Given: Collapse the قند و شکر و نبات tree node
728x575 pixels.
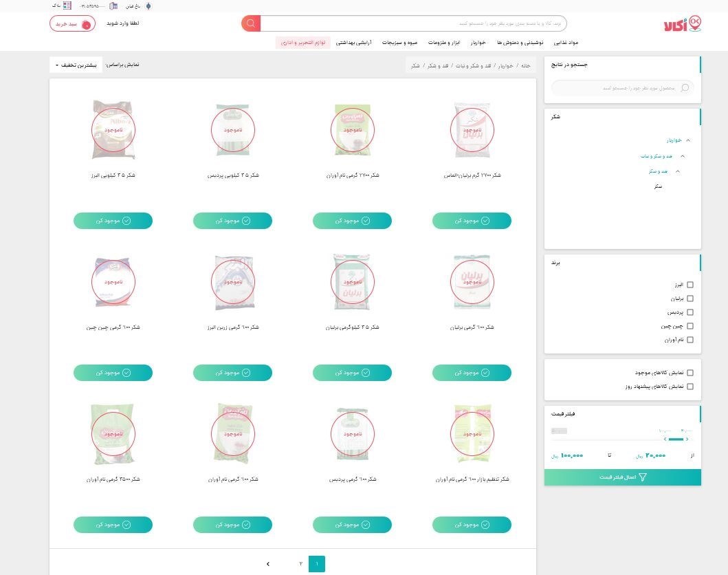Looking at the screenshot, I should (683, 156).
